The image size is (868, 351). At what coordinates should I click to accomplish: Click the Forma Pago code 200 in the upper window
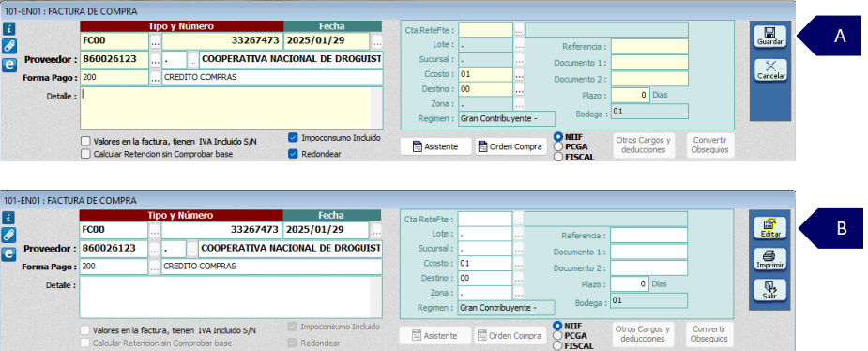114,78
